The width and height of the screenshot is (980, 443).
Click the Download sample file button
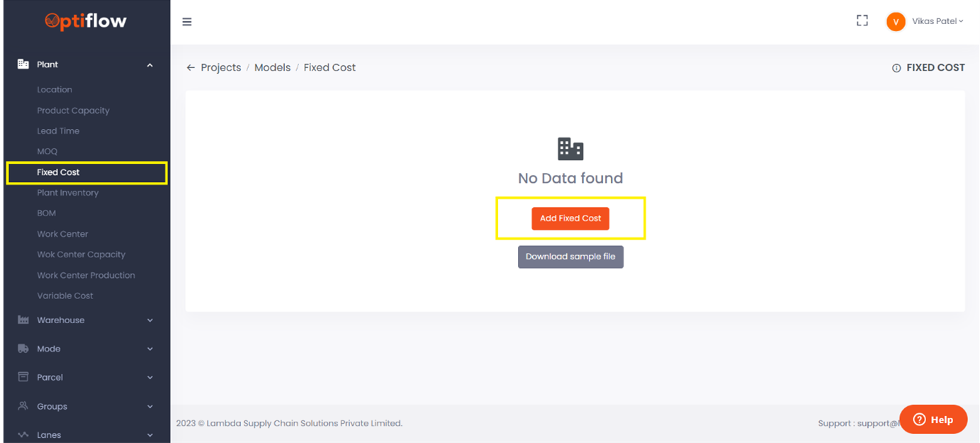point(570,257)
